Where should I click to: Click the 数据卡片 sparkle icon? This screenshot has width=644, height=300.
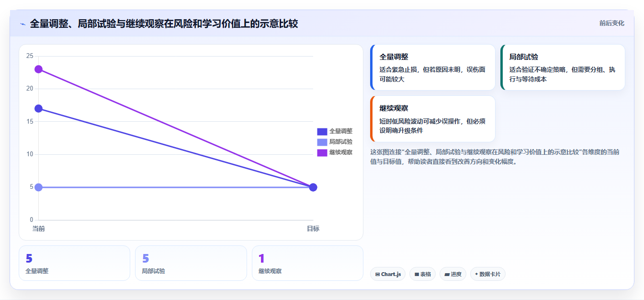[476, 275]
